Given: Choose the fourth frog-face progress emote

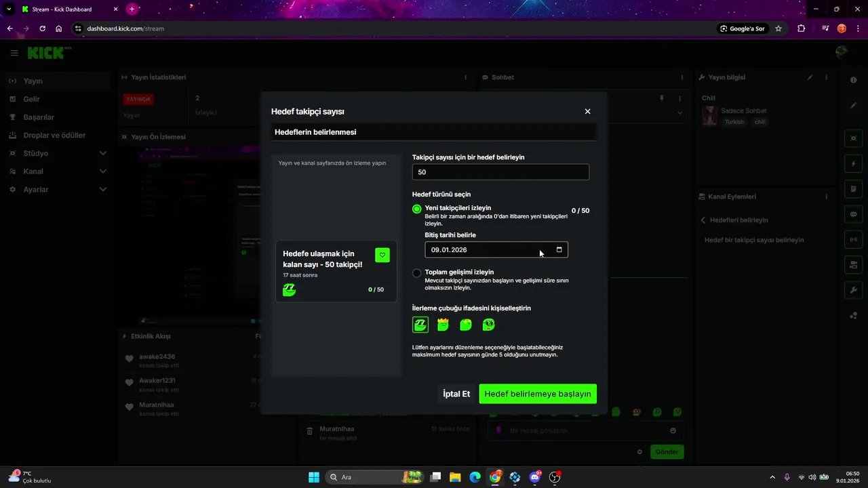Looking at the screenshot, I should [x=488, y=325].
